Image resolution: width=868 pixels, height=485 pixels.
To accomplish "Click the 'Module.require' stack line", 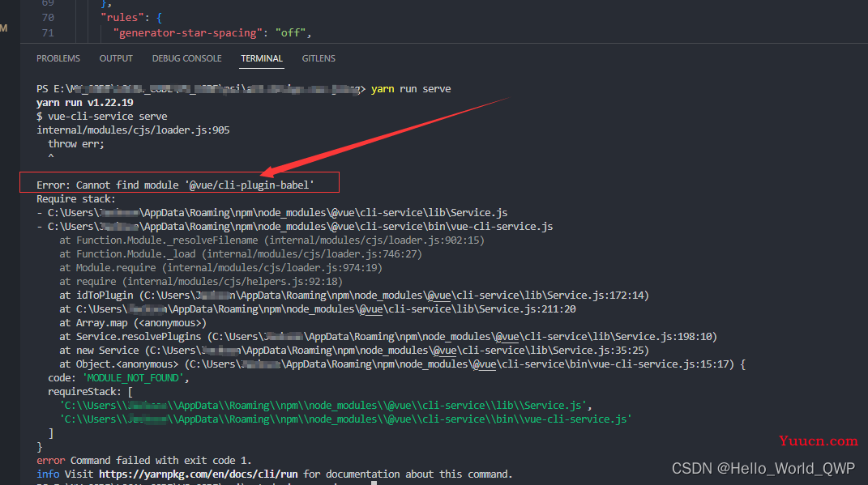I will pyautogui.click(x=221, y=268).
